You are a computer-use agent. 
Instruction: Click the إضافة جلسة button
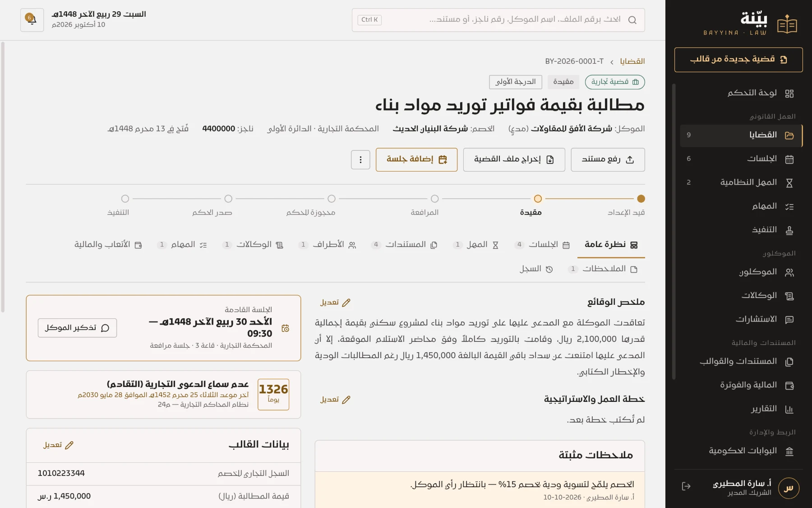coord(416,160)
